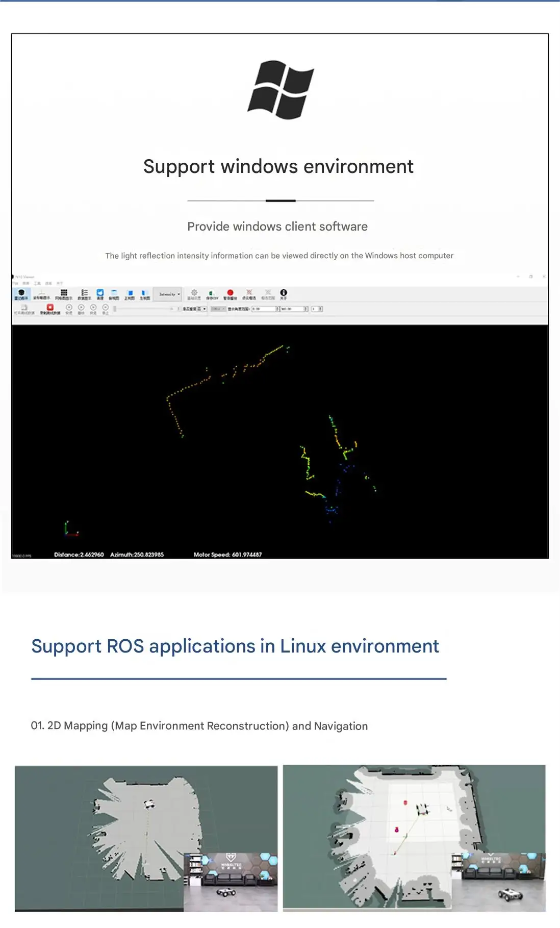Click the angle range end field 360.00

tap(294, 309)
